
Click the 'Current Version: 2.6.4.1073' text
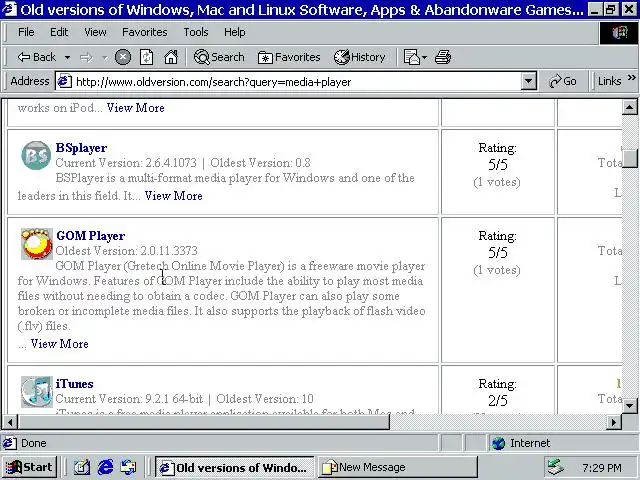pyautogui.click(x=126, y=163)
